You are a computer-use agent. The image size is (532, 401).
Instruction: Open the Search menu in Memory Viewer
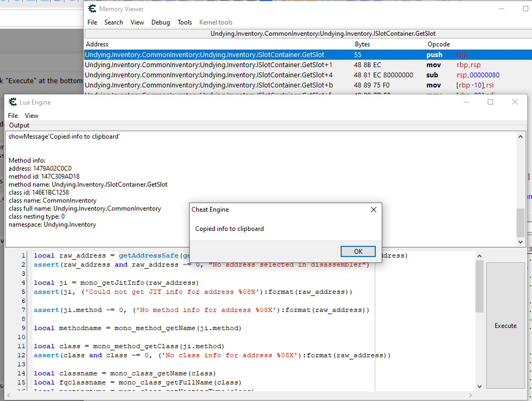pyautogui.click(x=114, y=22)
